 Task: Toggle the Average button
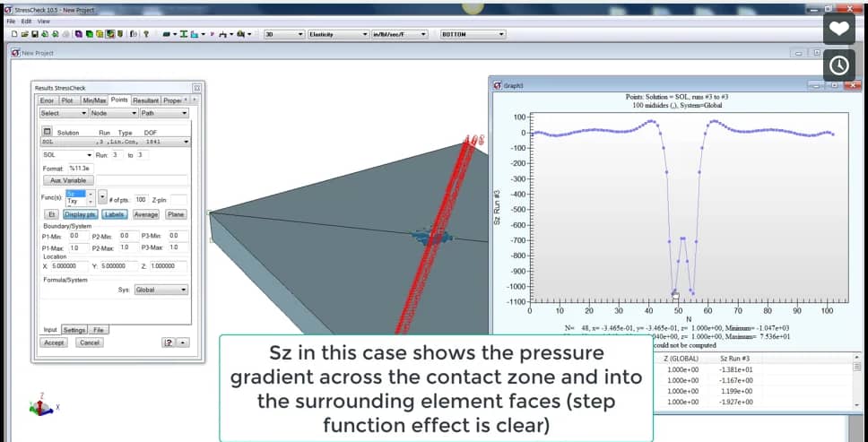coord(146,214)
